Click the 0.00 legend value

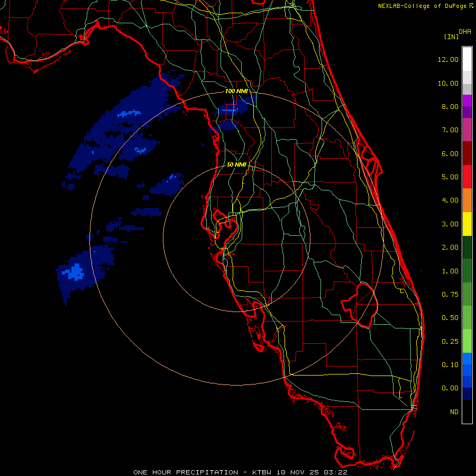tap(450, 388)
